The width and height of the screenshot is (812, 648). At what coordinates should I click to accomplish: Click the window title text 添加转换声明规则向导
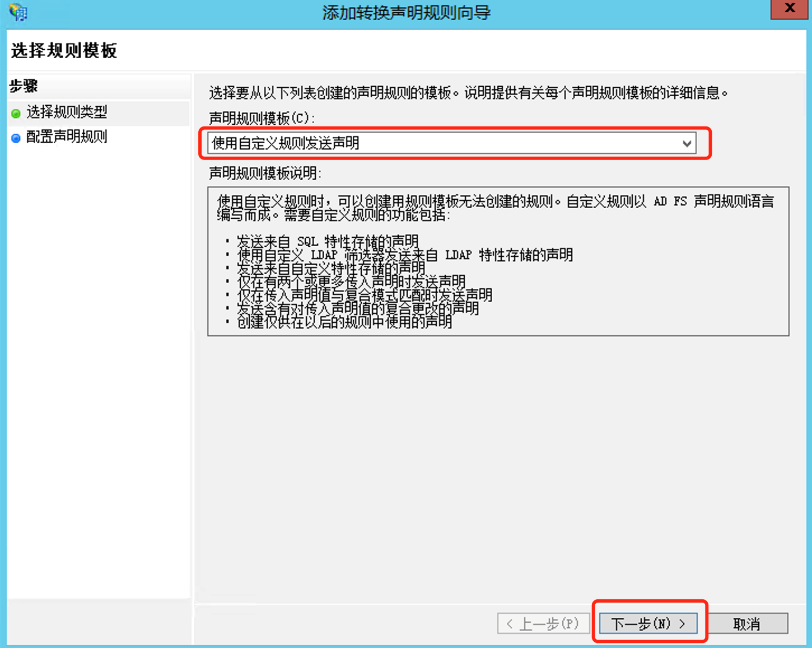[x=406, y=12]
